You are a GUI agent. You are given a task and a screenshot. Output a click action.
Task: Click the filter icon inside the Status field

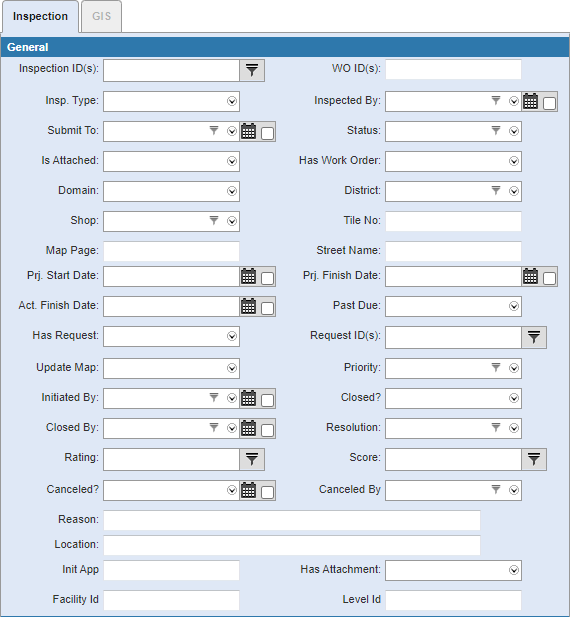[x=496, y=131]
